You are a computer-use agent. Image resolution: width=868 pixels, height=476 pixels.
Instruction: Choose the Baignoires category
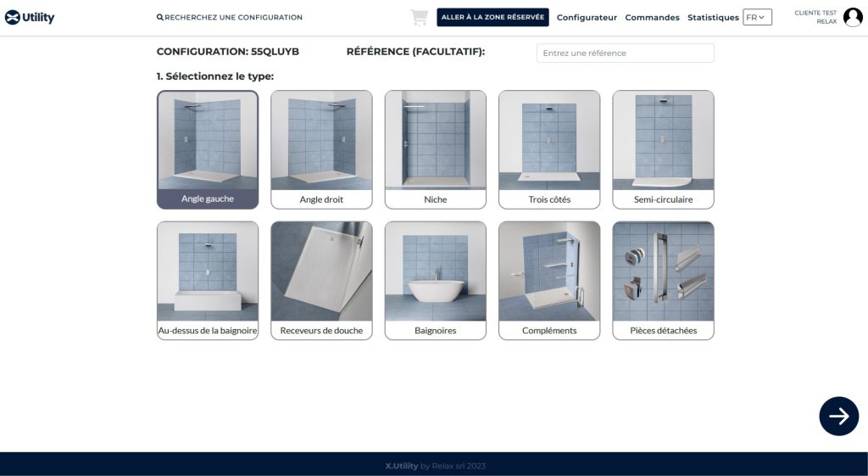(x=435, y=280)
